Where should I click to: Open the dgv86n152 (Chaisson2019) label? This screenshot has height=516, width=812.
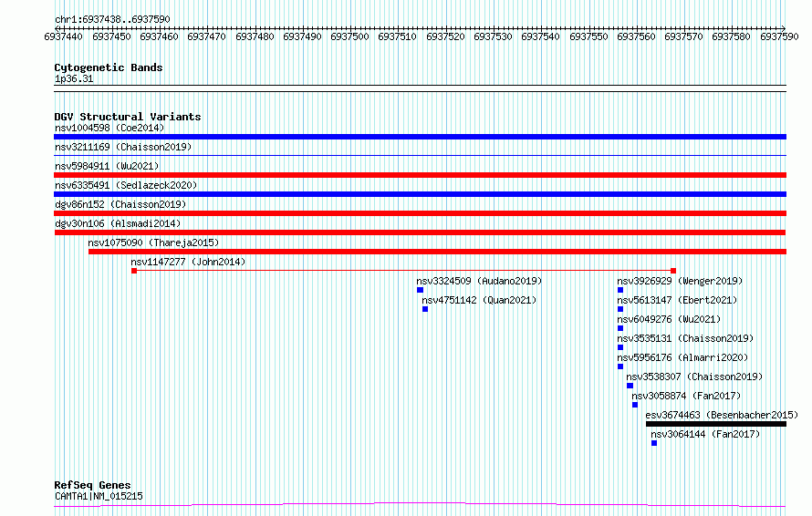[x=120, y=204]
